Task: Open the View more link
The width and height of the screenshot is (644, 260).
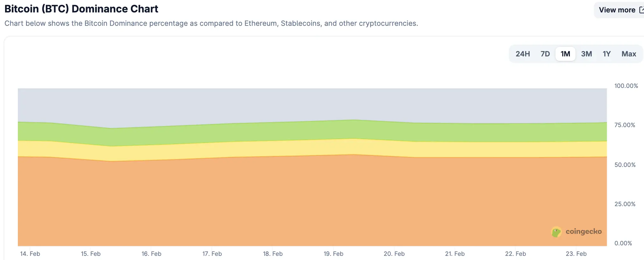Action: click(617, 10)
